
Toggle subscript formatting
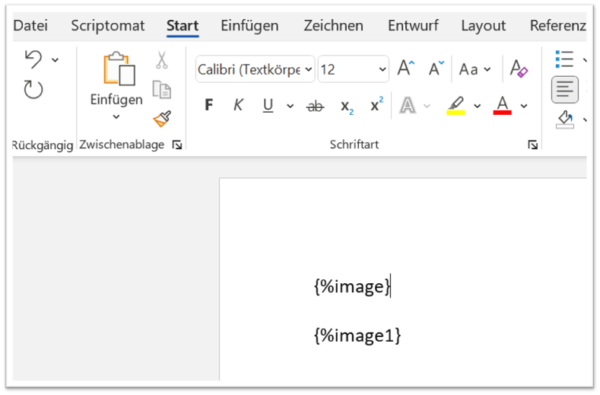[x=347, y=106]
